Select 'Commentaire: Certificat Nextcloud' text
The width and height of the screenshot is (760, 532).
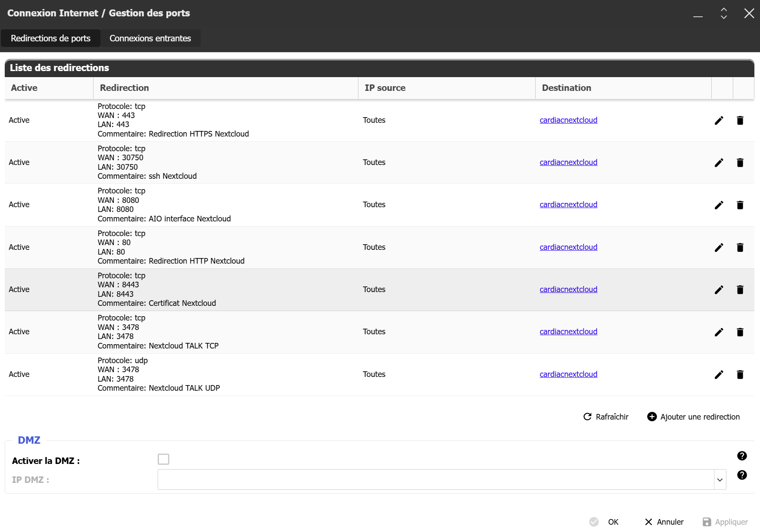click(157, 303)
